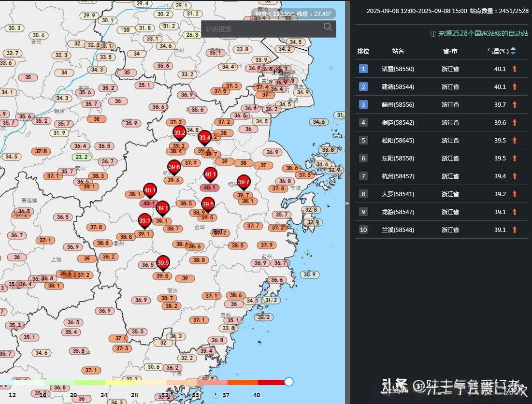This screenshot has height=404, width=532.
Task: Click the 31.9 station label on the map
Action: coord(59,133)
